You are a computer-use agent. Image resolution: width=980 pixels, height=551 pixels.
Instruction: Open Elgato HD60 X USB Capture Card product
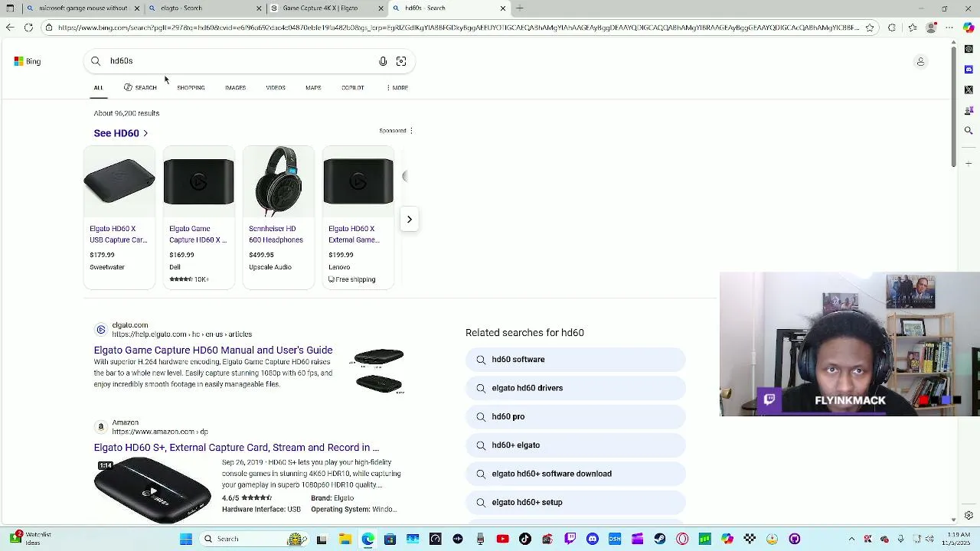point(119,217)
